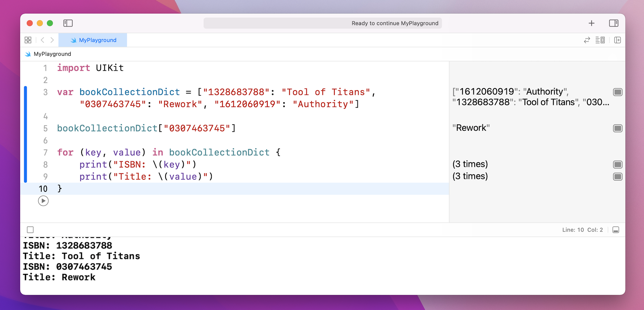Toggle the navigator sidebar panel

68,23
